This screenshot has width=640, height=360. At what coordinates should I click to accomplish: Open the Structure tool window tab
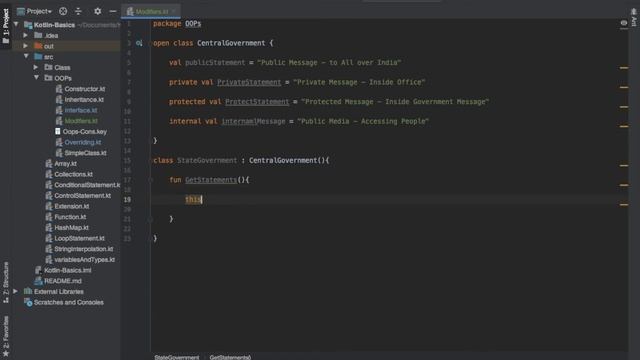[x=6, y=282]
